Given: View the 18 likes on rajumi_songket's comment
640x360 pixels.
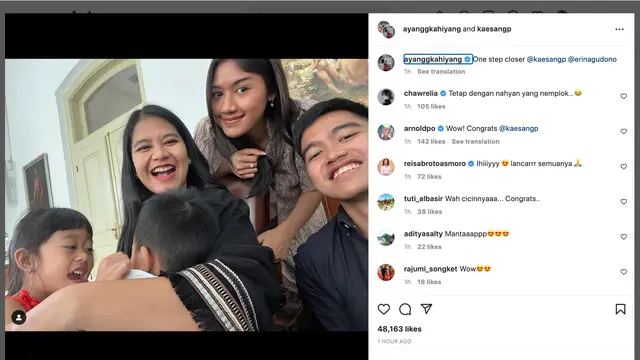Looking at the screenshot, I should coord(429,282).
